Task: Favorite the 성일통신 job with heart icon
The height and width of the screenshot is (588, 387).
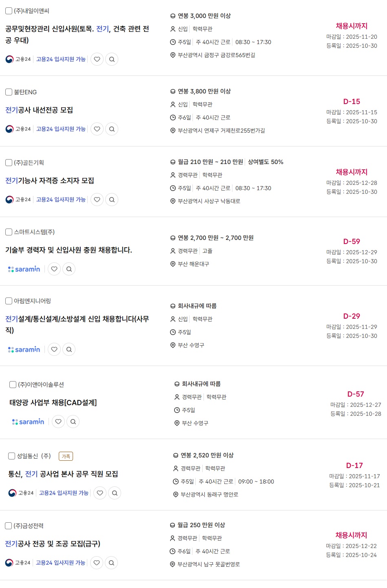Action: pos(100,493)
